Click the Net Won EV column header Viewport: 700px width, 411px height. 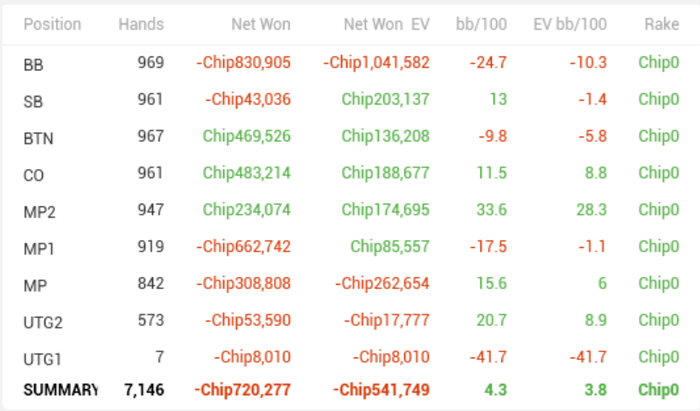click(x=385, y=24)
